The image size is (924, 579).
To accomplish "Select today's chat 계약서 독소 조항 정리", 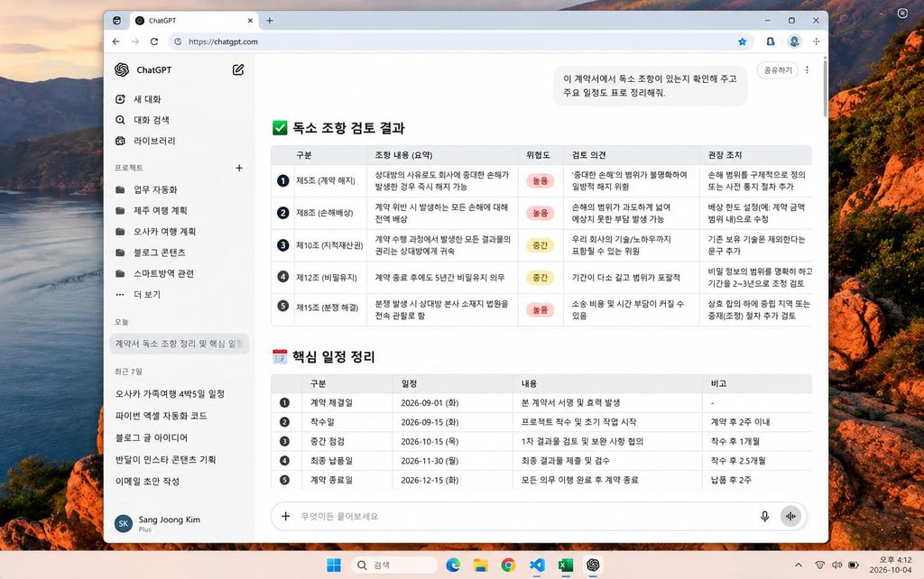I will tap(180, 344).
